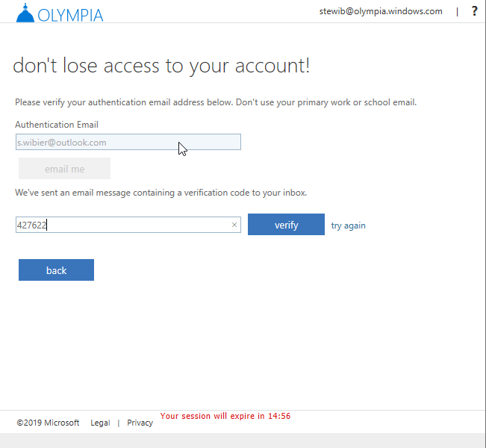Click the "We've sent an email message" notice
Viewport: 486px width, 448px height.
(x=161, y=193)
